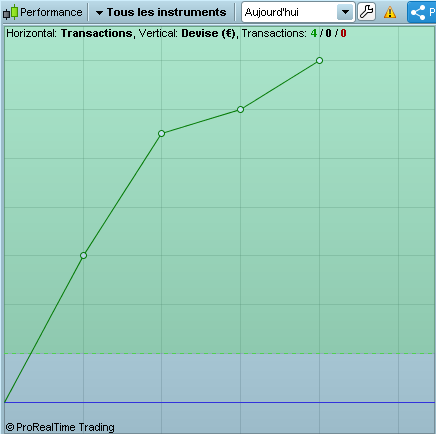Click the Aujourd'hui dropdown arrow
436x434 pixels.
click(x=345, y=12)
